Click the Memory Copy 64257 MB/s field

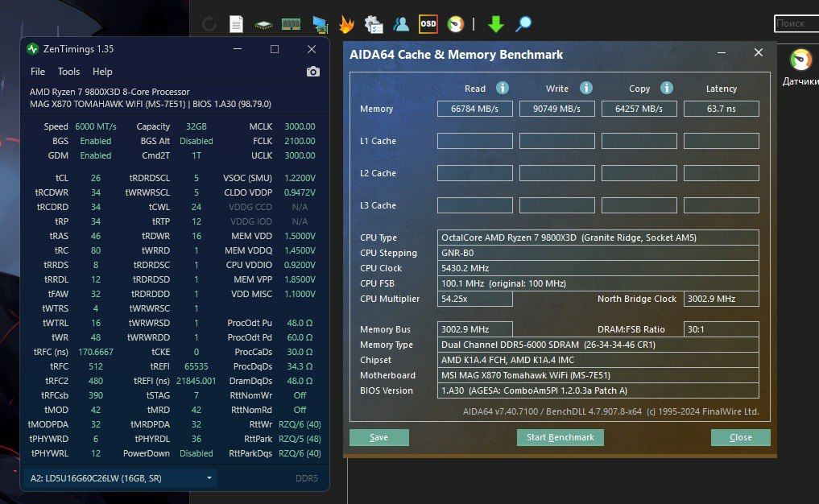639,109
